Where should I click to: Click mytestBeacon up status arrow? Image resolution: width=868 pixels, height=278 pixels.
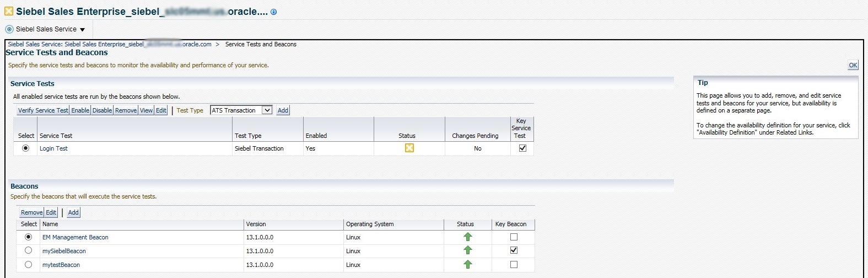[x=468, y=264]
